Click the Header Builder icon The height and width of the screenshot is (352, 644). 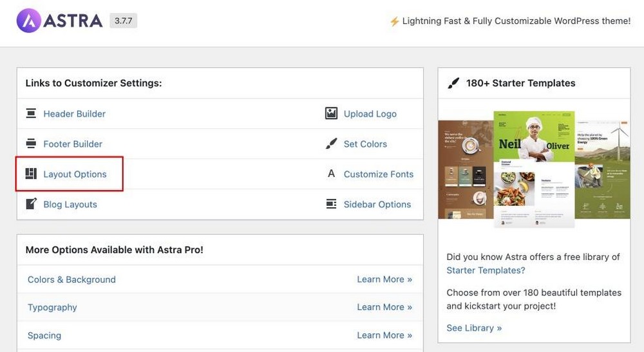click(x=31, y=113)
